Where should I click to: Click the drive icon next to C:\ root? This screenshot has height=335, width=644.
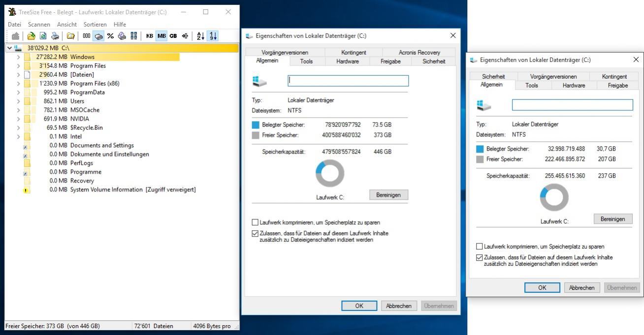(x=18, y=48)
